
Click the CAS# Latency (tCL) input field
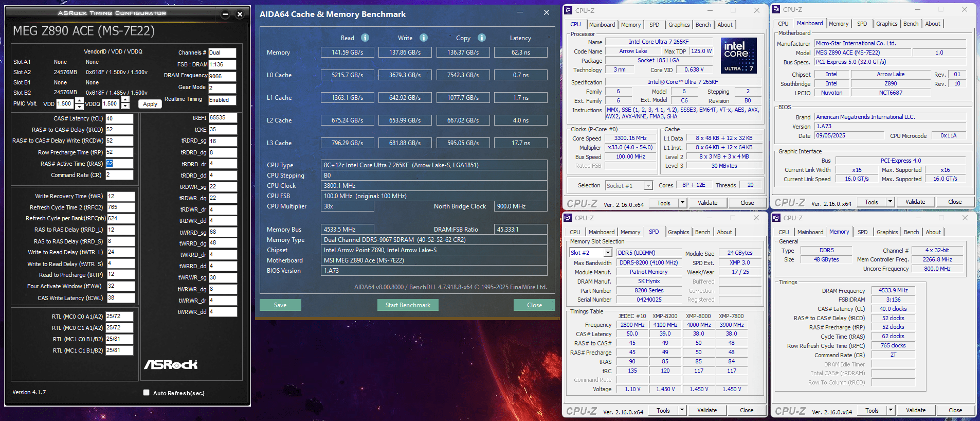(x=119, y=118)
